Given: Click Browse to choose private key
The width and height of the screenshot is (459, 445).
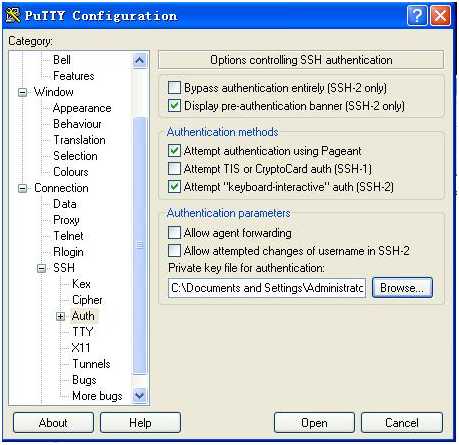Looking at the screenshot, I should tap(402, 287).
